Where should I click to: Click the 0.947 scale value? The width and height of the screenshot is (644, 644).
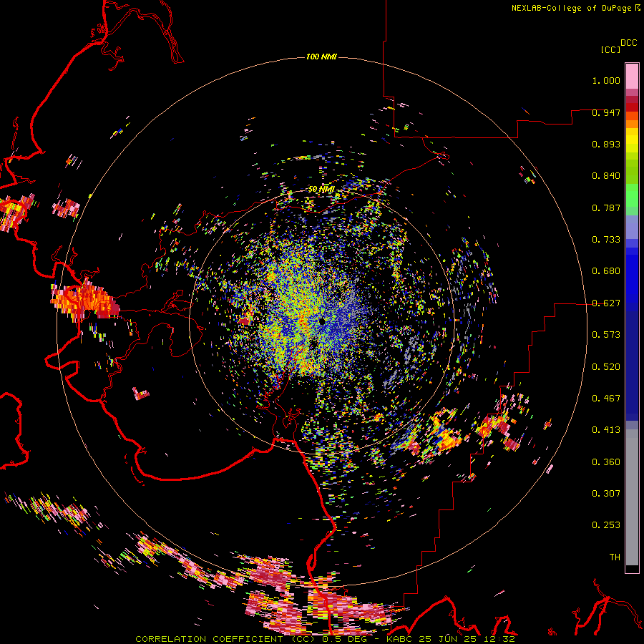[606, 112]
